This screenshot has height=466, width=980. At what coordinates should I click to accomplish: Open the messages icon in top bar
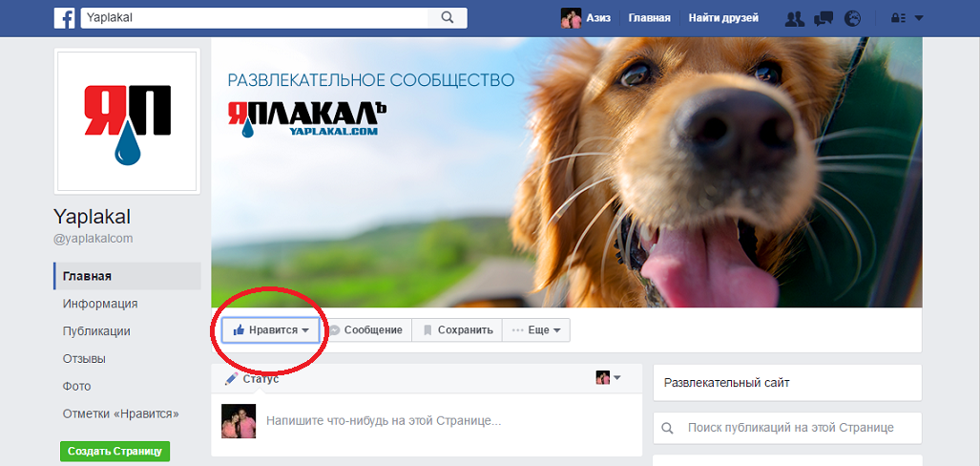click(x=824, y=19)
